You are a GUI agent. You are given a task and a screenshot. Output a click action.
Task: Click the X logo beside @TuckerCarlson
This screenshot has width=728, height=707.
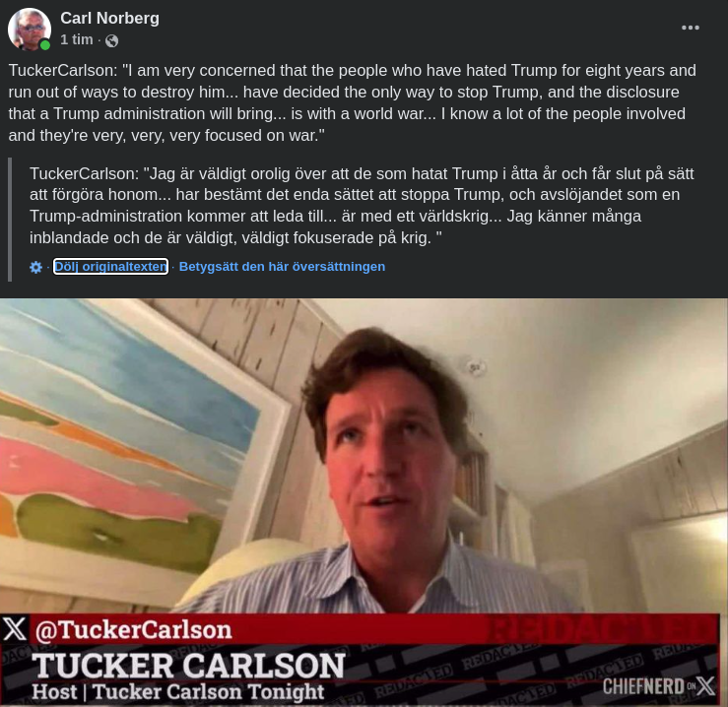click(15, 629)
